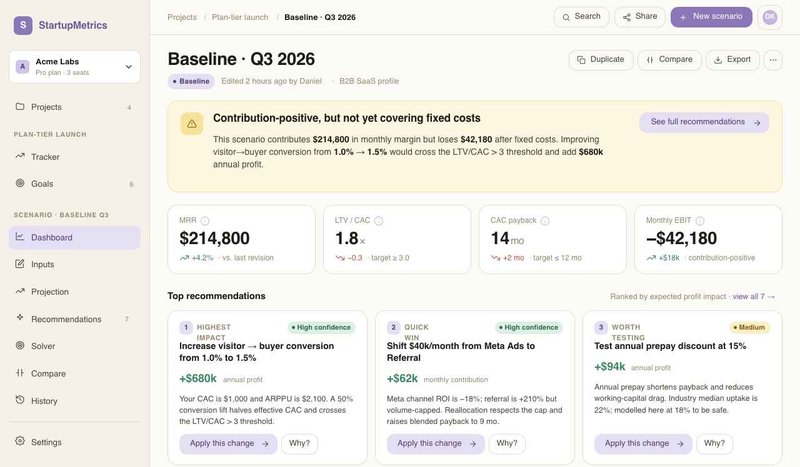The width and height of the screenshot is (800, 467).
Task: Click the History clock icon
Action: [x=20, y=400]
